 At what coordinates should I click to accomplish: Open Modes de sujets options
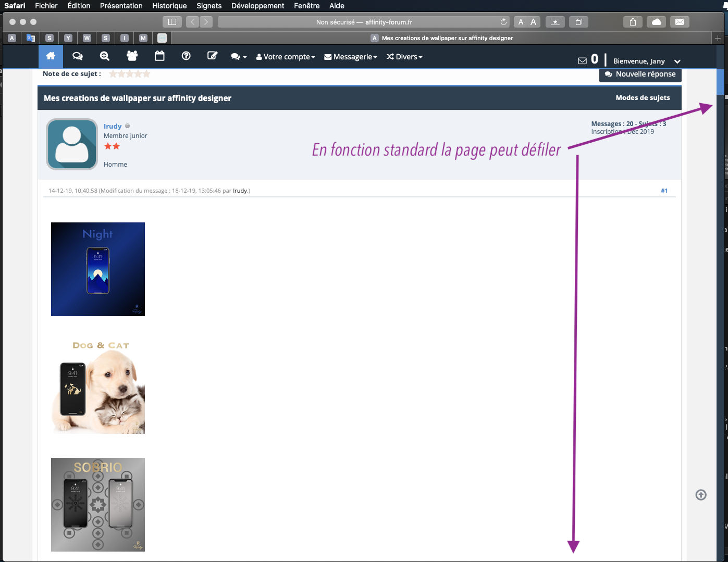click(643, 98)
